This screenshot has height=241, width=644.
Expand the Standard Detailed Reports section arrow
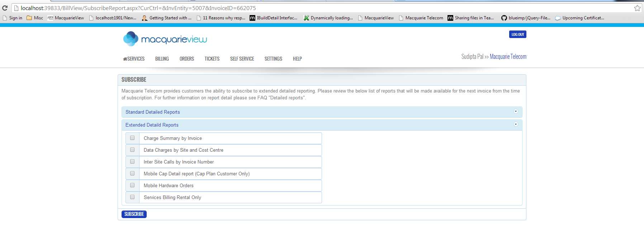[516, 112]
